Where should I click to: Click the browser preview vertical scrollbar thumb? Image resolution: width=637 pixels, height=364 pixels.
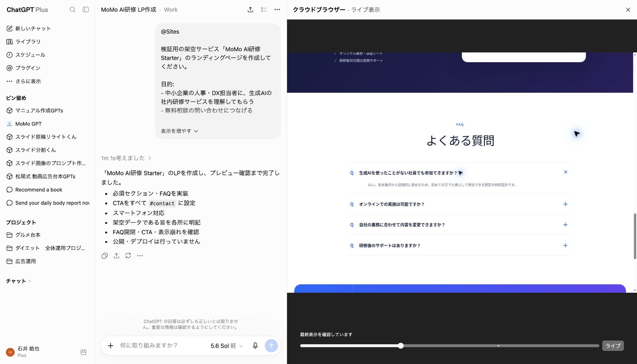[635, 236]
